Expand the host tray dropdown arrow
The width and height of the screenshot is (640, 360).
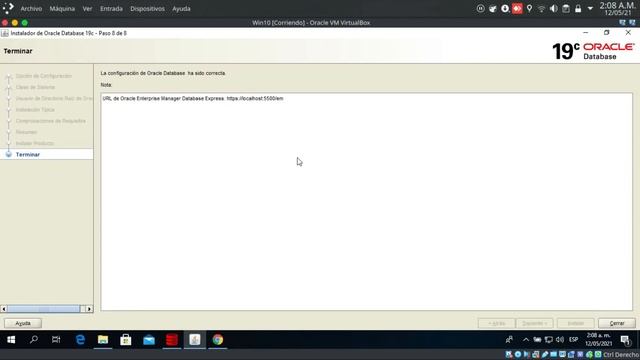(x=590, y=9)
